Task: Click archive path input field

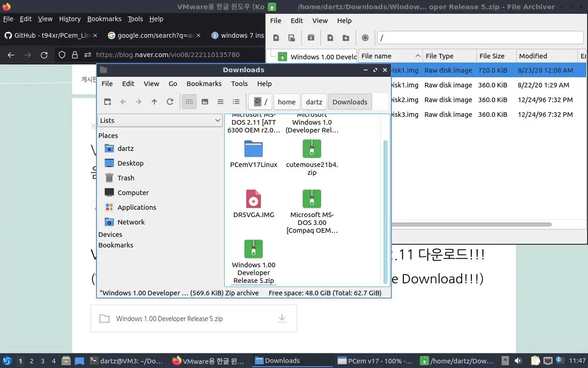Action: [480, 38]
